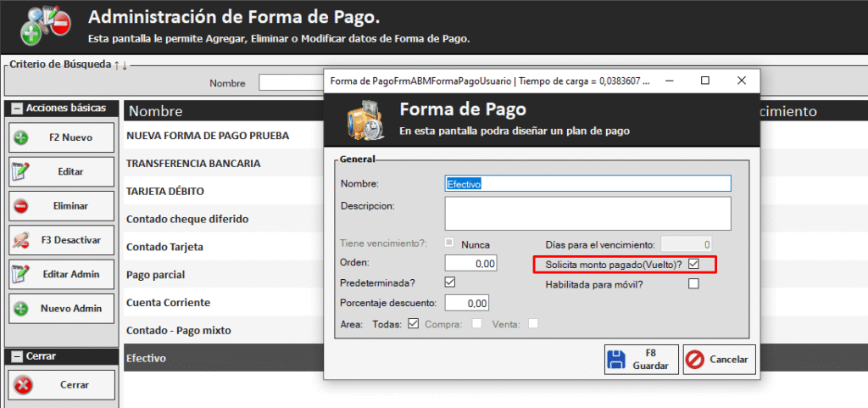Click the floppy disk icon on F8 Guardar
The image size is (868, 408).
616,360
